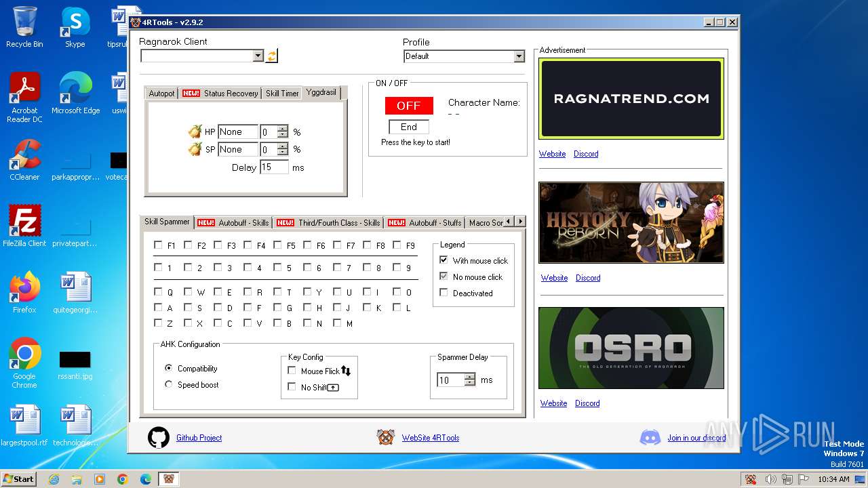Click the 4RTools website logo icon

coord(386,437)
